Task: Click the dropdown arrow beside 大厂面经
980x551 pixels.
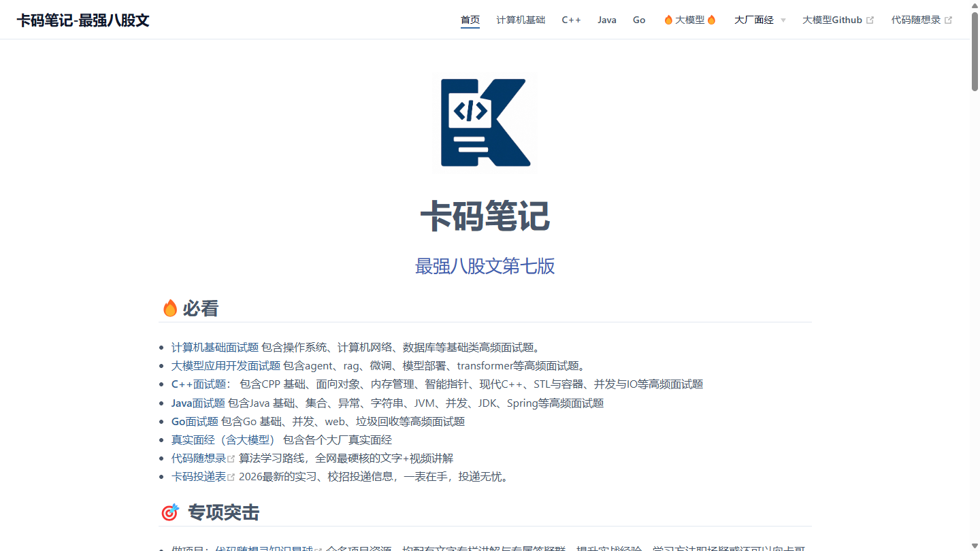Action: click(x=783, y=20)
